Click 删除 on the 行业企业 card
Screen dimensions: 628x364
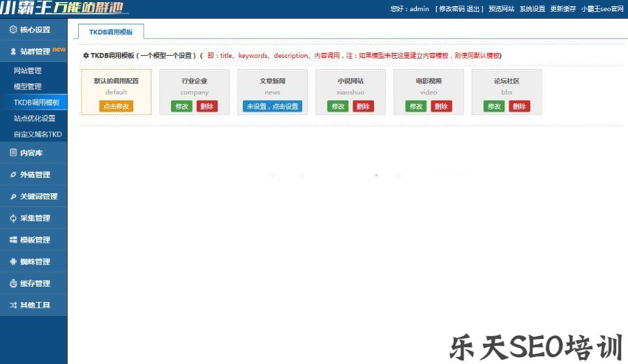(207, 106)
